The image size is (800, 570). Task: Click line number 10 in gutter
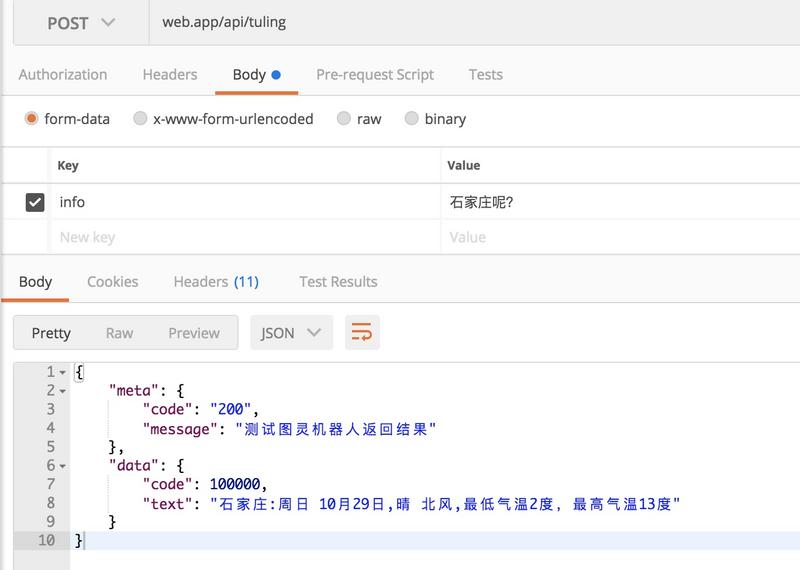(x=46, y=540)
